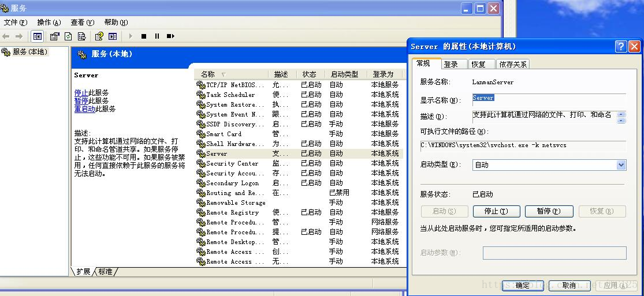644x296 pixels.
Task: Click the executable path field
Action: point(523,145)
